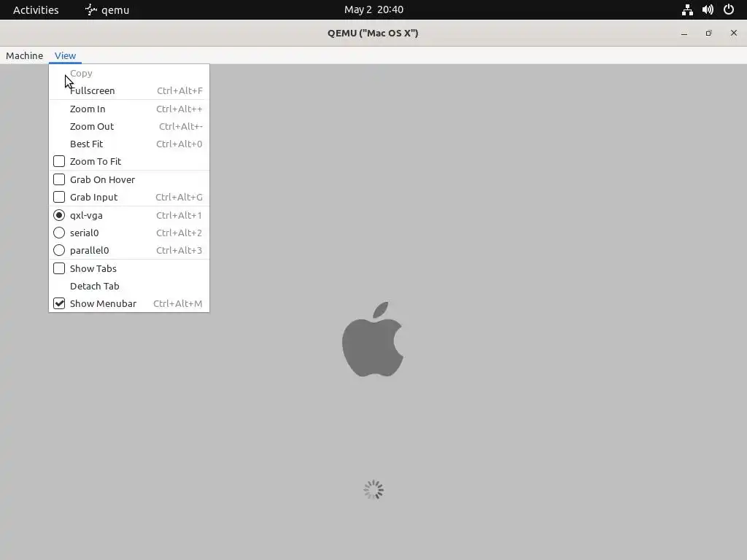Viewport: 747px width, 560px height.
Task: Open the Machine menu
Action: coord(24,55)
